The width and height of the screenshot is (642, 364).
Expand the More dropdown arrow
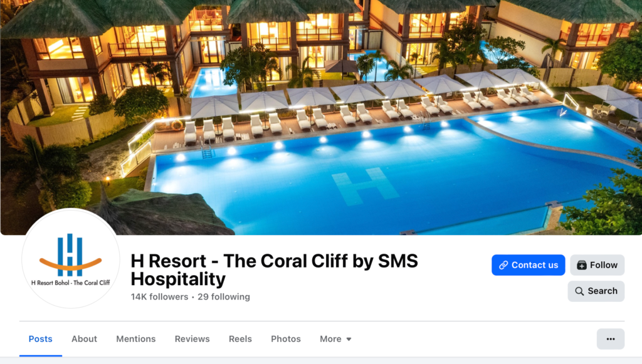pyautogui.click(x=349, y=339)
